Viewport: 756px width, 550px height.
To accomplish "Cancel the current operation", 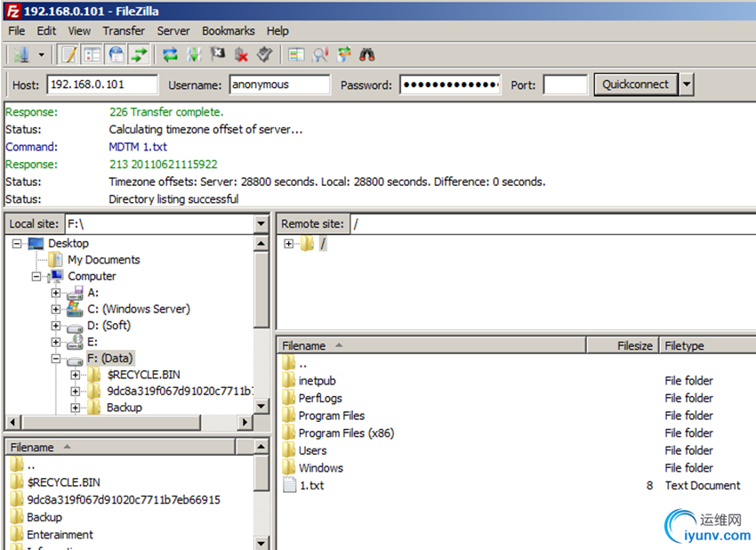I will point(217,54).
